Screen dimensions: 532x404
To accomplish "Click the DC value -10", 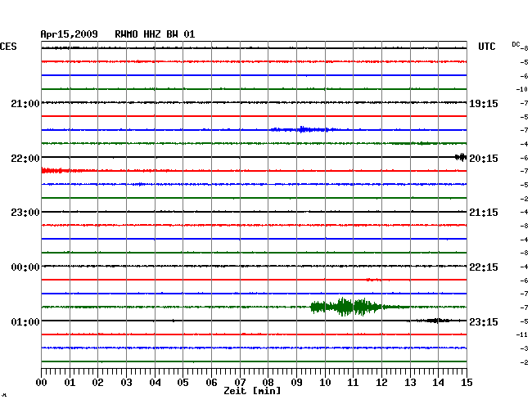I will 522,89.
